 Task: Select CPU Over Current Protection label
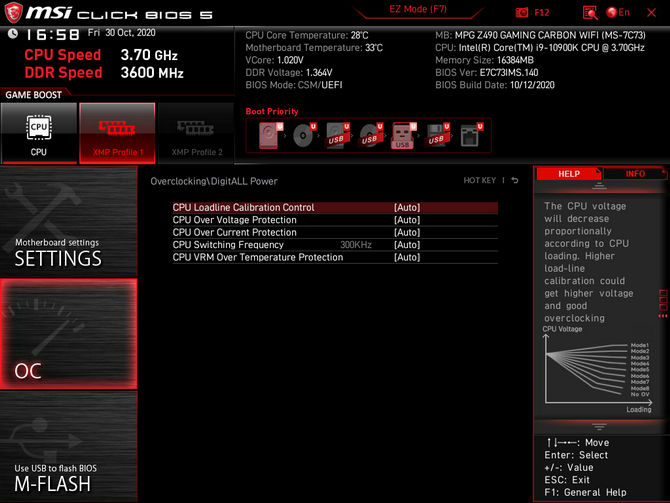[x=235, y=232]
